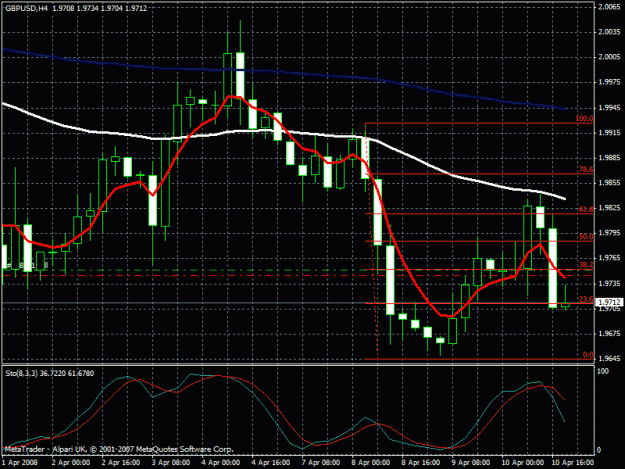Click the current price tag 1.9712
The width and height of the screenshot is (625, 469).
click(x=610, y=302)
